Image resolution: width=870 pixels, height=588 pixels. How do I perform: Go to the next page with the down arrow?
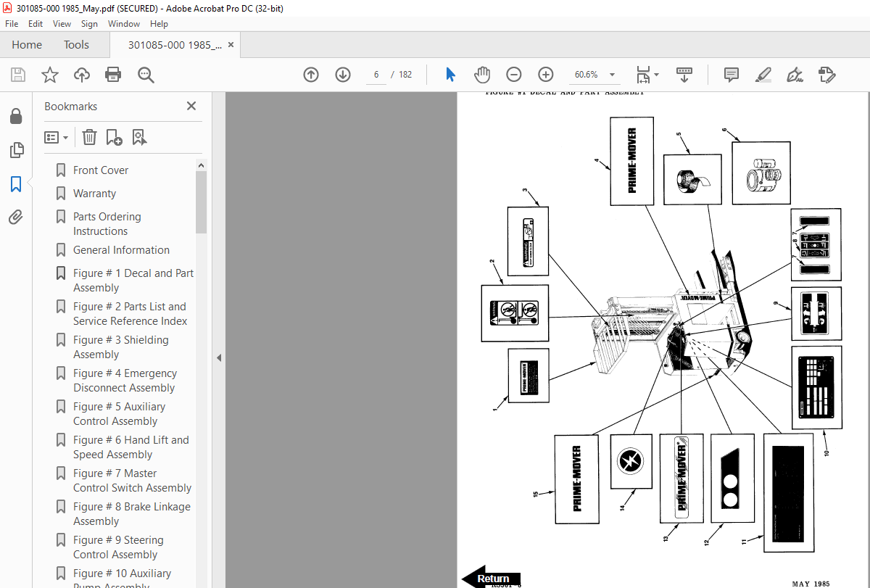click(x=343, y=75)
